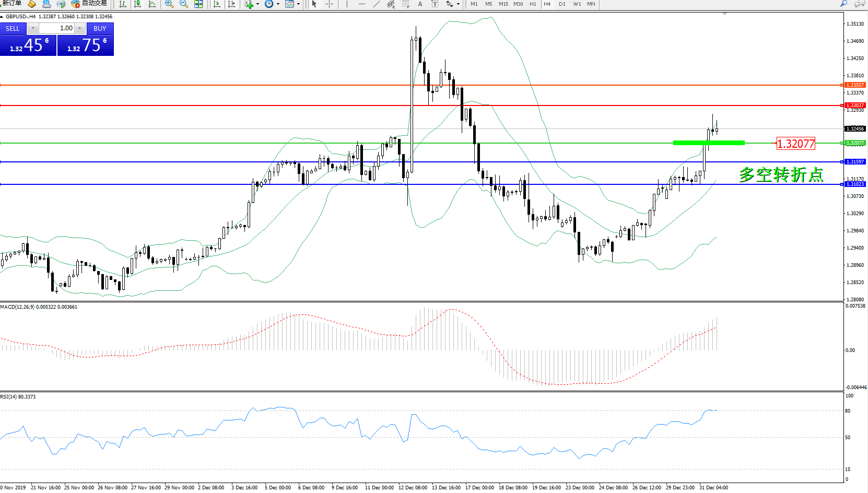Switch to the H1 timeframe
The height and width of the screenshot is (493, 868).
click(x=533, y=4)
